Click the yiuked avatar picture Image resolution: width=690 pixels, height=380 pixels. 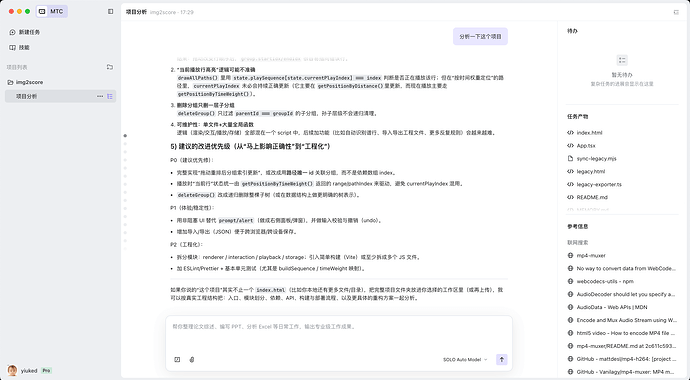[12, 371]
